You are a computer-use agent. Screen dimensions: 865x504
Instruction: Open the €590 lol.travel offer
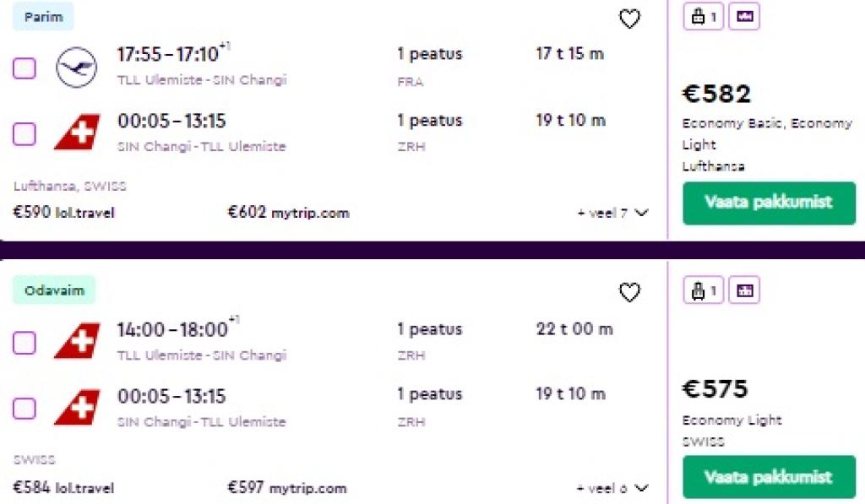(x=64, y=213)
